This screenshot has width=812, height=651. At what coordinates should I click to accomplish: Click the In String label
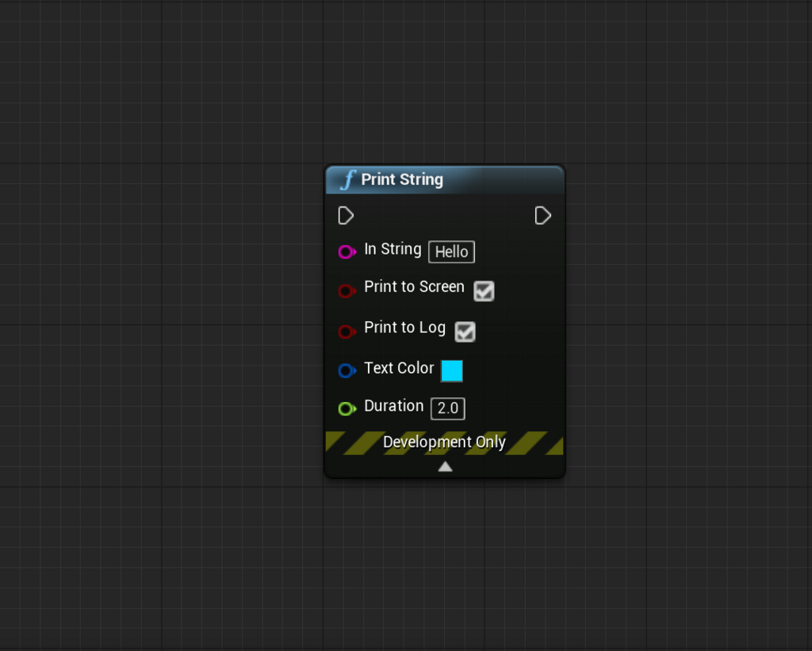(393, 249)
